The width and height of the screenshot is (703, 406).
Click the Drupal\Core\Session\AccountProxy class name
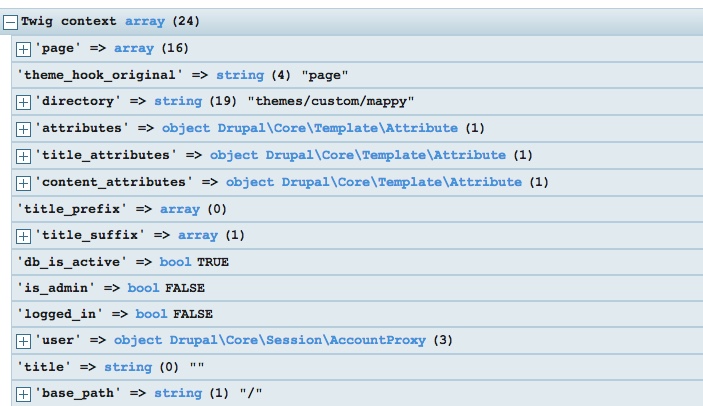pyautogui.click(x=297, y=340)
